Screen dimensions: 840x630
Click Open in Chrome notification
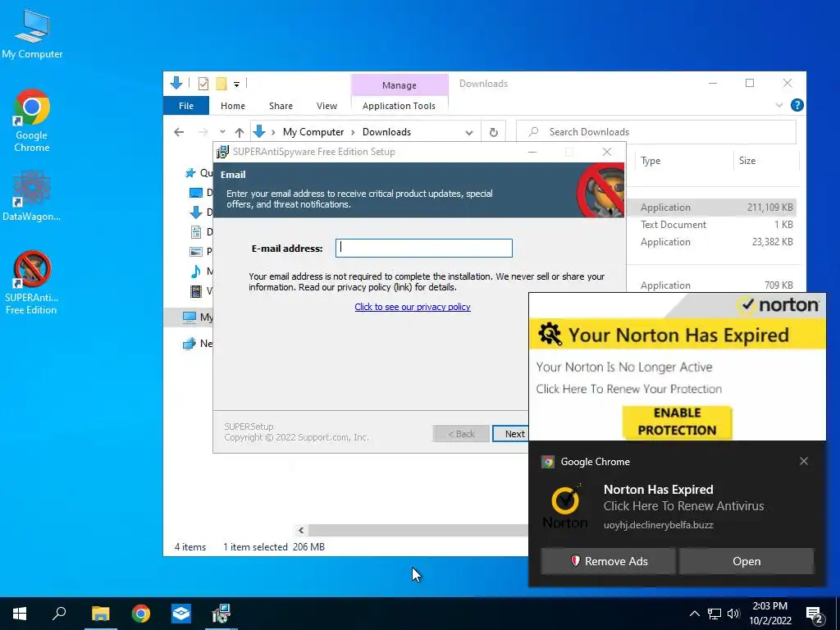tap(746, 561)
